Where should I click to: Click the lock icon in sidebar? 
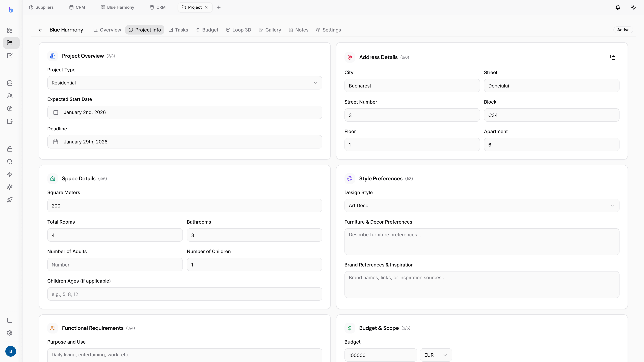tap(10, 149)
